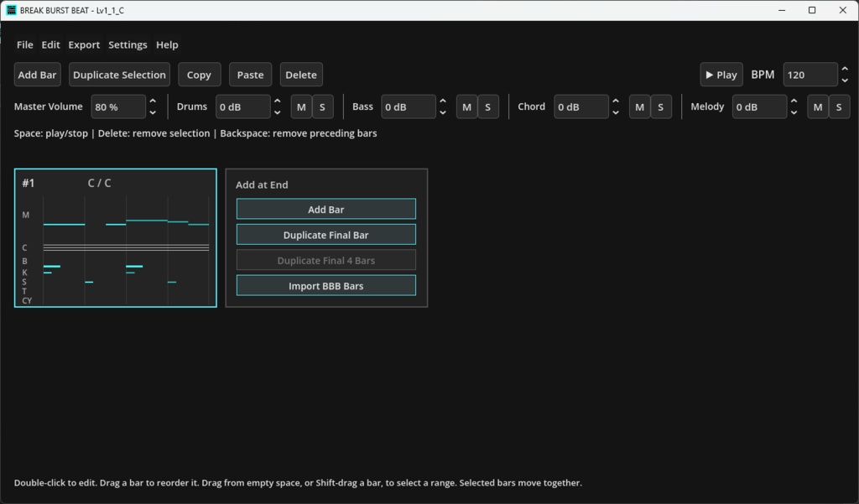The width and height of the screenshot is (859, 504).
Task: Decrease Bass volume with down arrow
Action: click(x=443, y=113)
